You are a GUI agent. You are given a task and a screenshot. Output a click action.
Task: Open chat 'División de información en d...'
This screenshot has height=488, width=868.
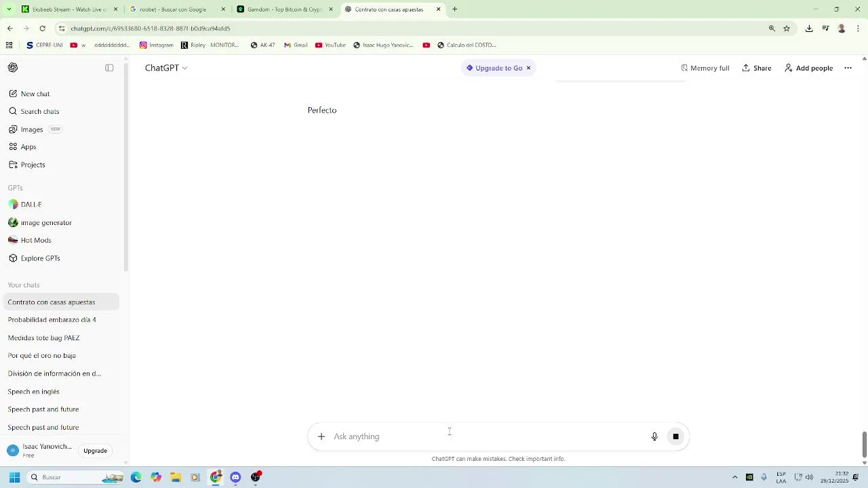(x=61, y=373)
